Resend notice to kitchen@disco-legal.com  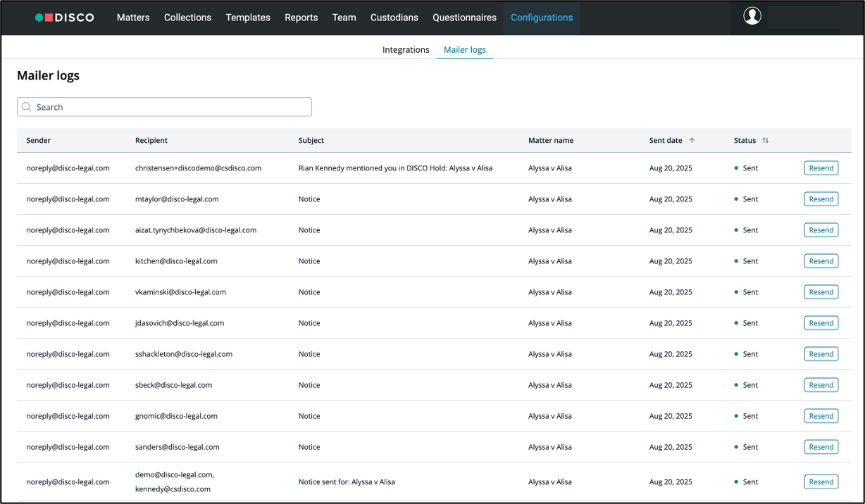click(821, 261)
